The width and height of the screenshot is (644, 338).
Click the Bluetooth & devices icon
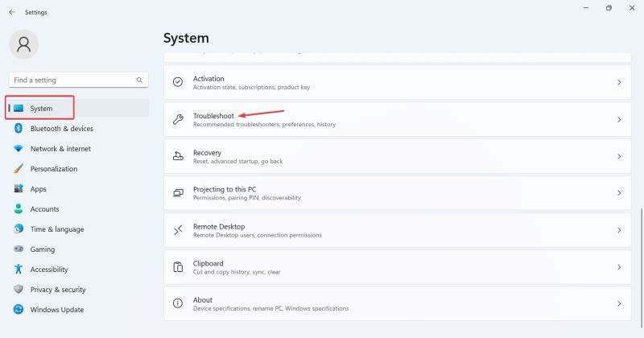19,129
